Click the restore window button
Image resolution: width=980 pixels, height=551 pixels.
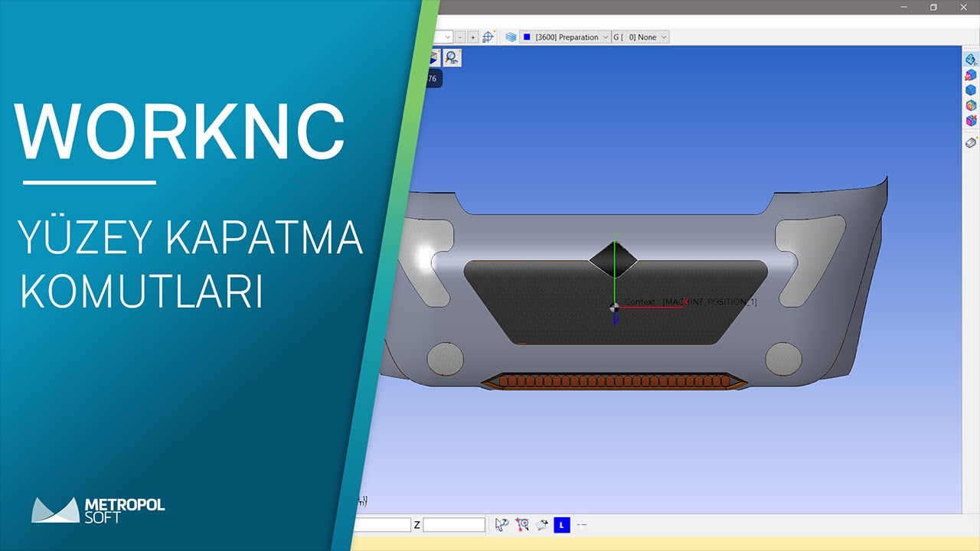[x=933, y=7]
